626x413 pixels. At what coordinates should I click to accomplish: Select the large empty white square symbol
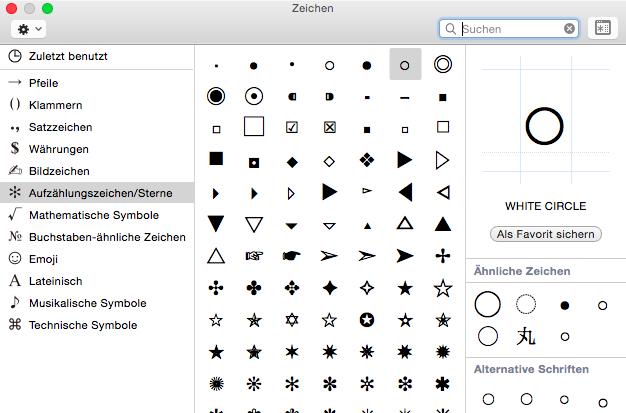click(x=254, y=127)
